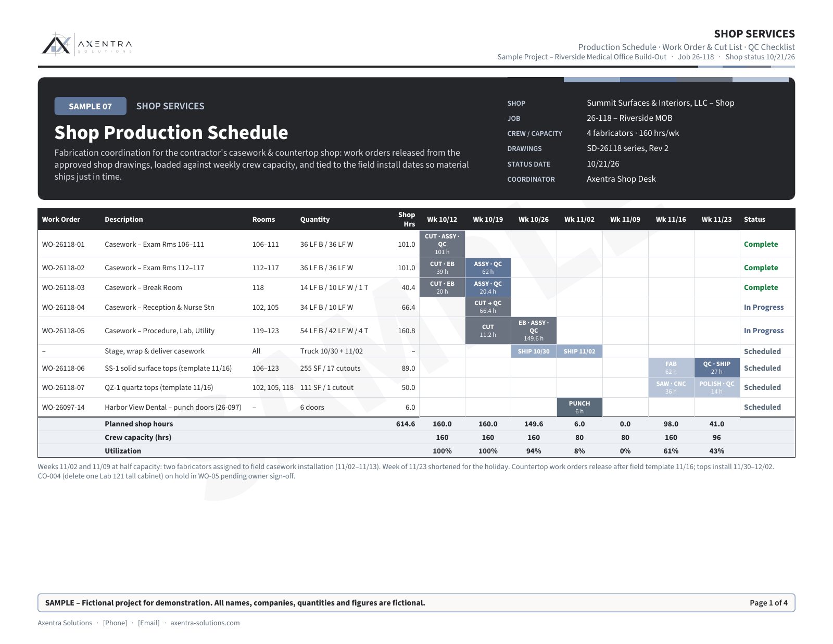Click the QC · SHIP 27 h block
Image resolution: width=833 pixels, height=644 pixels.
717,368
